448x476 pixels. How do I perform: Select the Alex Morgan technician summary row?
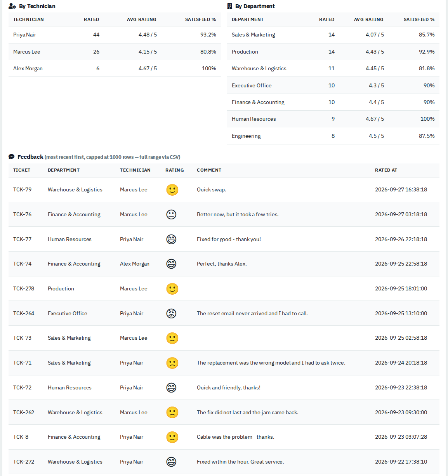(115, 68)
